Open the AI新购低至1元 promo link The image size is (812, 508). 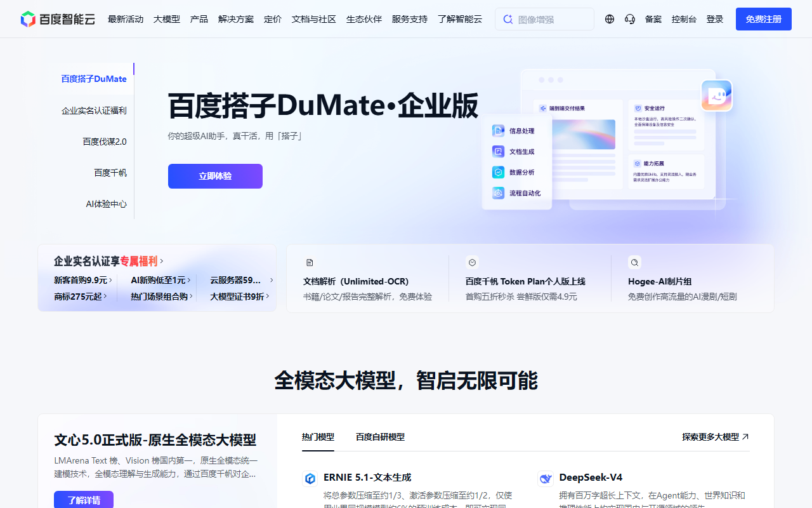tap(160, 280)
